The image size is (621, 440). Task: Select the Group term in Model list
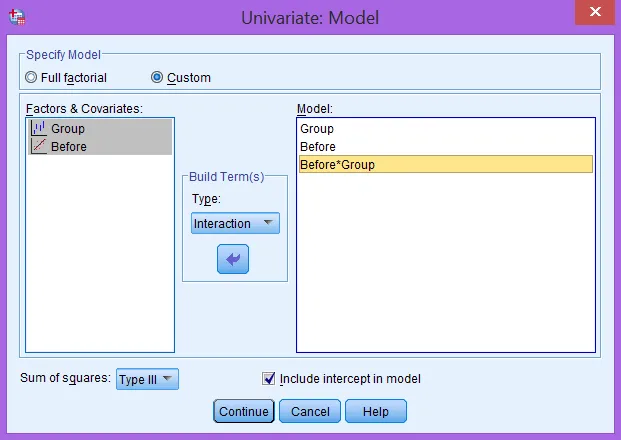coord(317,129)
